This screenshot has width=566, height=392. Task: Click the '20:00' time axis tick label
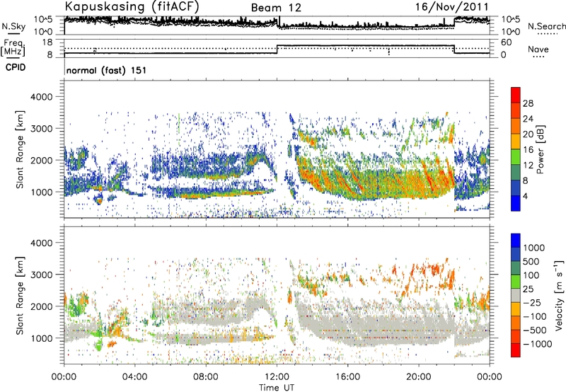[418, 377]
